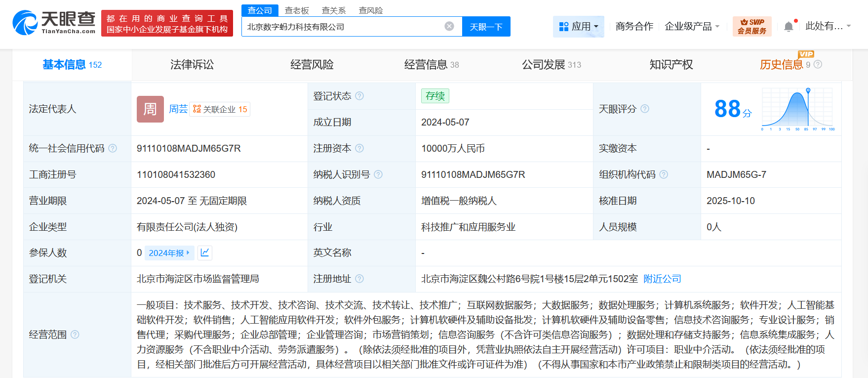The height and width of the screenshot is (378, 868).
Task: Show insured headcount trend chart
Action: coord(205,252)
